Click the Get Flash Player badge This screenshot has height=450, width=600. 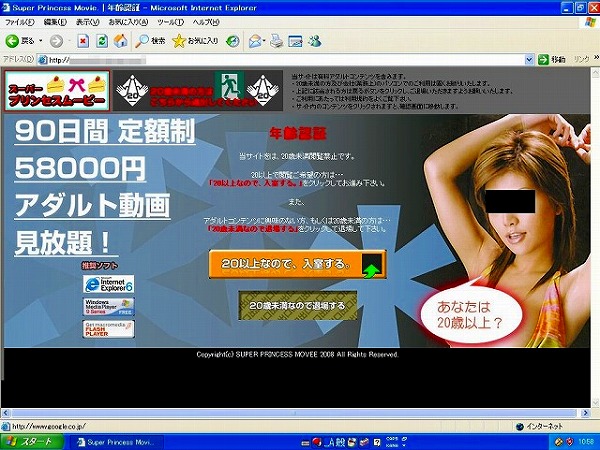coord(109,329)
